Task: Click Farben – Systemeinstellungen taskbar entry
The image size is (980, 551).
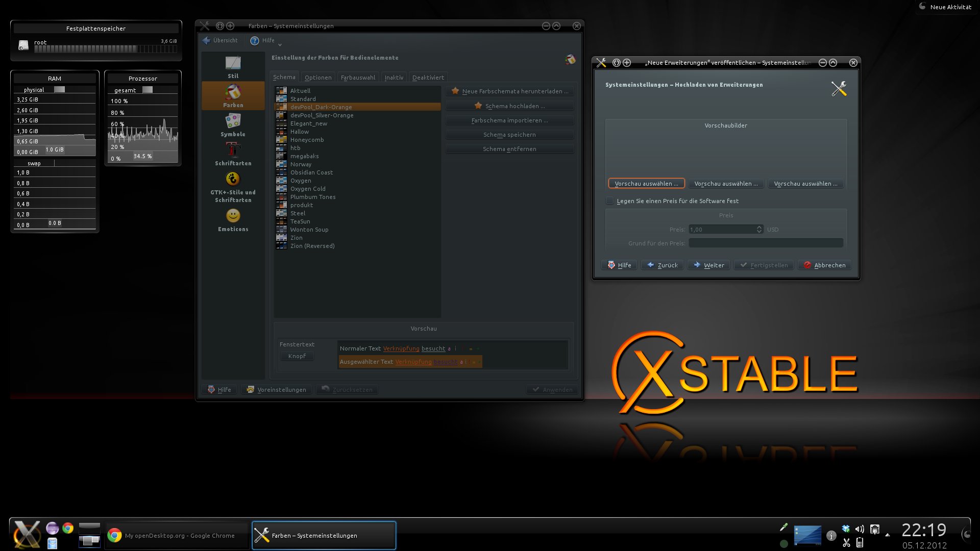Action: click(324, 536)
